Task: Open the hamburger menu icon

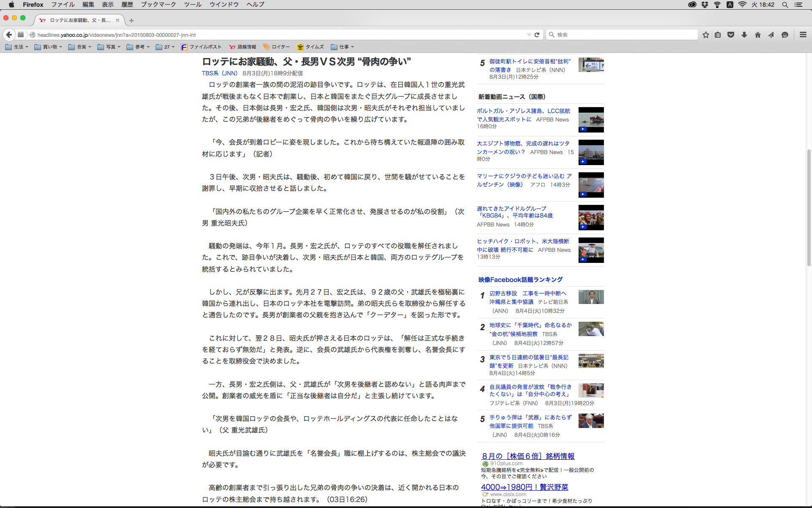Action: click(x=803, y=35)
